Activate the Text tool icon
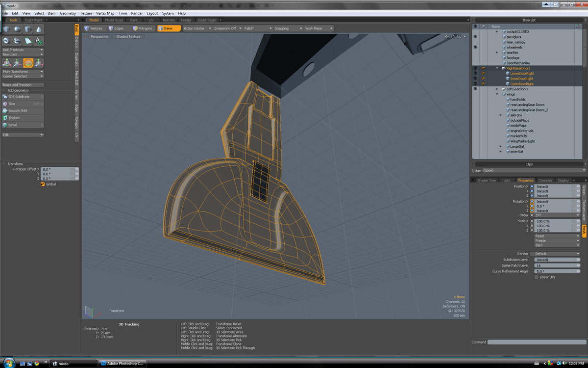Viewport: 588px width, 368px height. 39,41
